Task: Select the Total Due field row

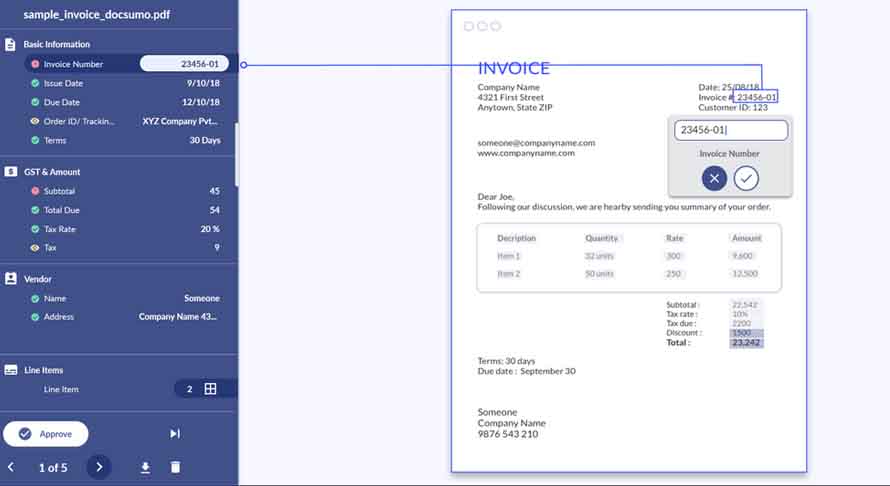Action: [125, 210]
